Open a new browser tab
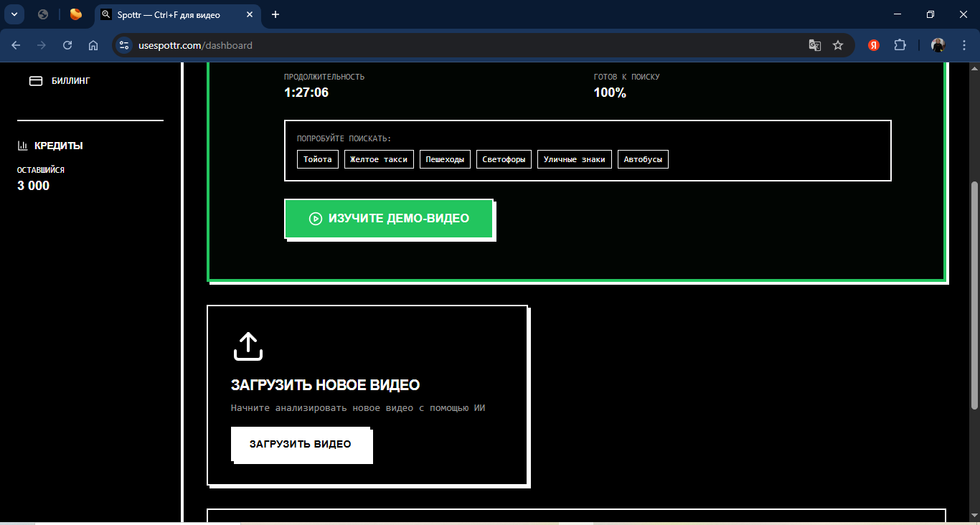Screen dimensions: 980x525 (275, 14)
